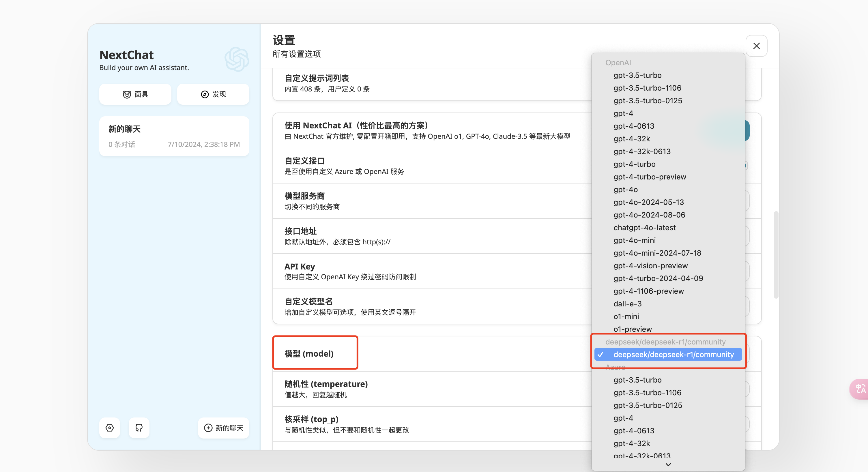The height and width of the screenshot is (472, 868).
Task: Click the settings icon in sidebar footer
Action: pyautogui.click(x=110, y=428)
